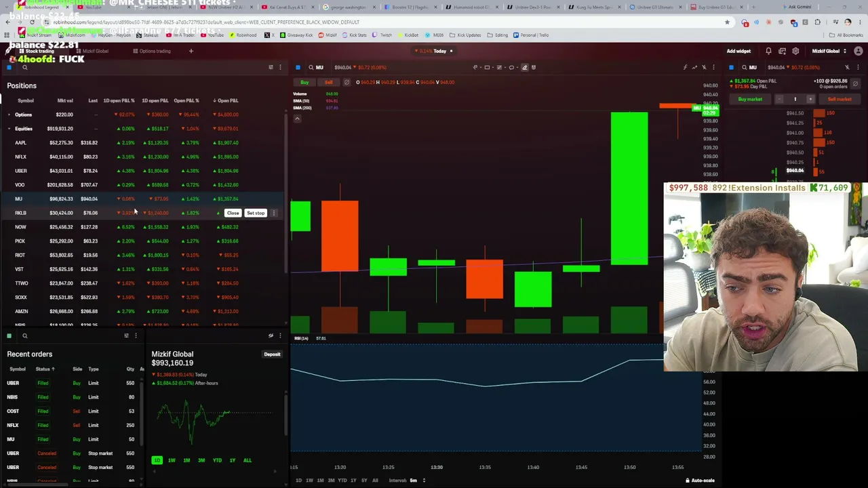This screenshot has width=868, height=488.
Task: Click Set stop on the RKLB row
Action: [256, 213]
